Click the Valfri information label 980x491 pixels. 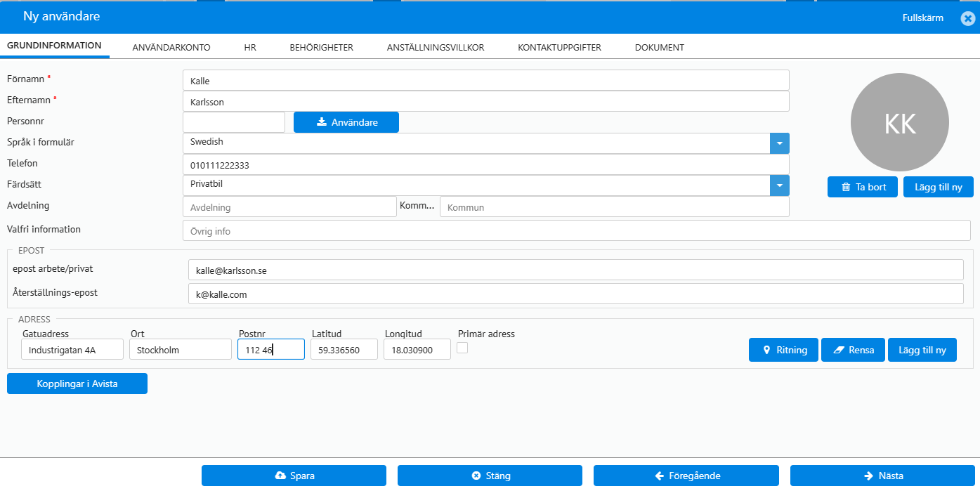point(44,229)
